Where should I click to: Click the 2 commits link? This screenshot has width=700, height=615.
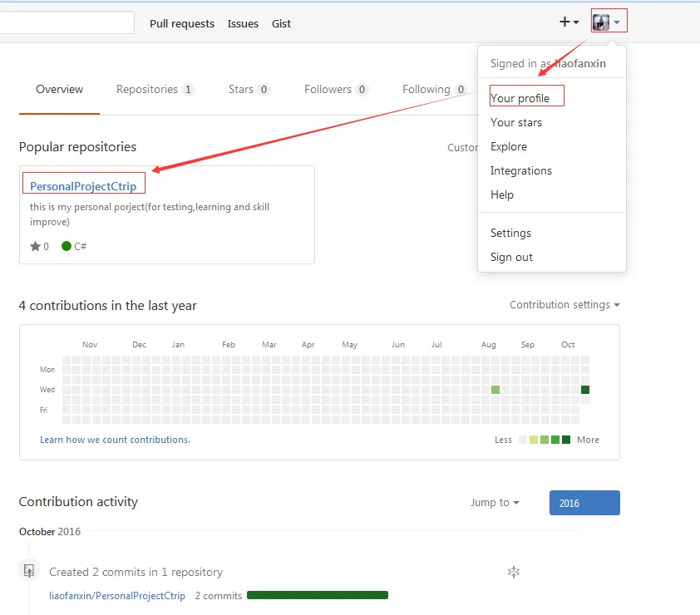coord(219,595)
